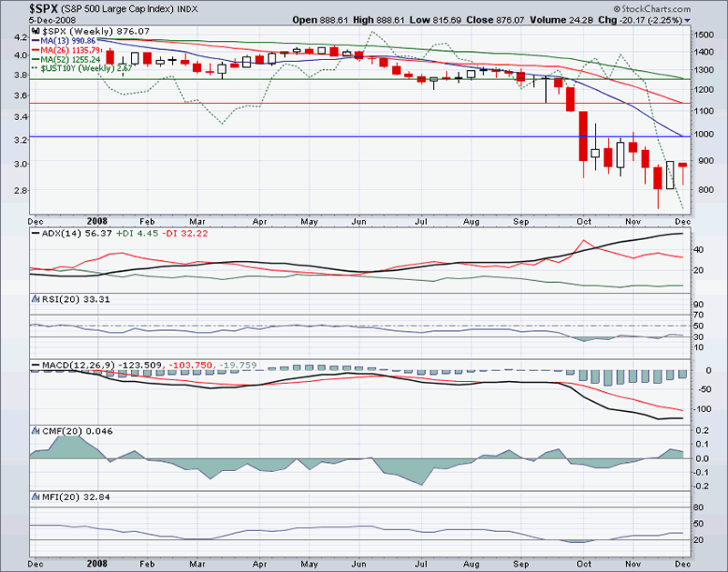Click the Oct label under the price chart
Screen dimensions: 728x572
tap(583, 222)
